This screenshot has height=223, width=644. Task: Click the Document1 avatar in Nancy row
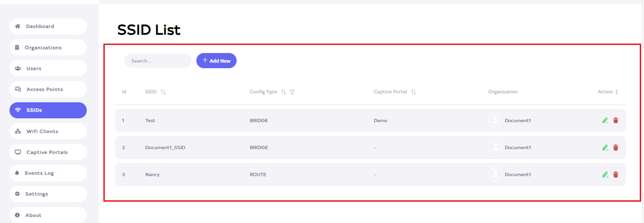click(x=495, y=175)
